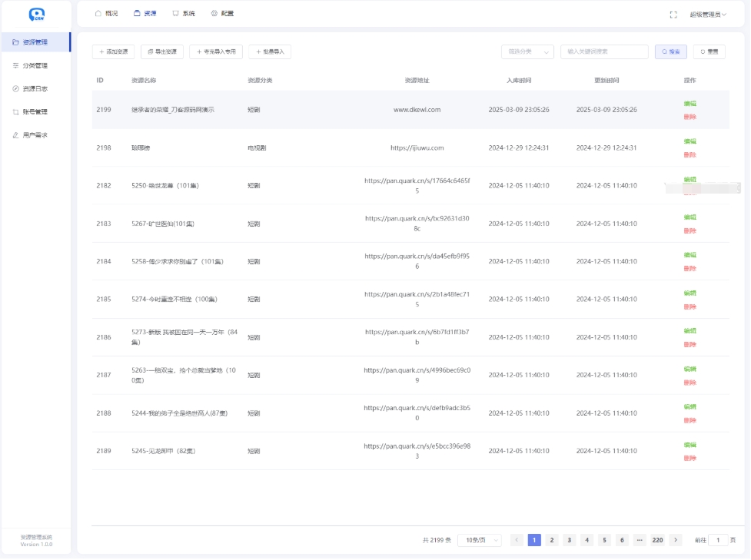Go to 资源日志 in sidebar
This screenshot has height=560, width=751.
[35, 88]
